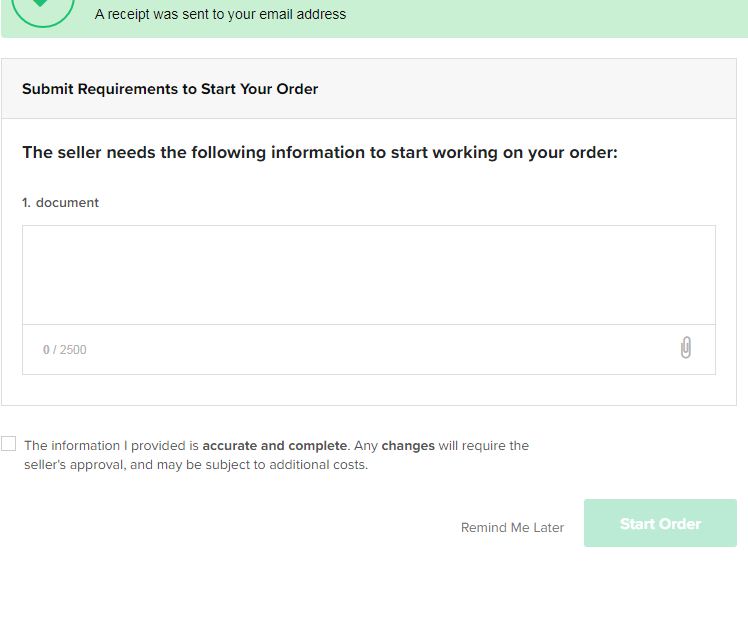Attach a file using the paperclip icon
The height and width of the screenshot is (624, 748).
686,348
